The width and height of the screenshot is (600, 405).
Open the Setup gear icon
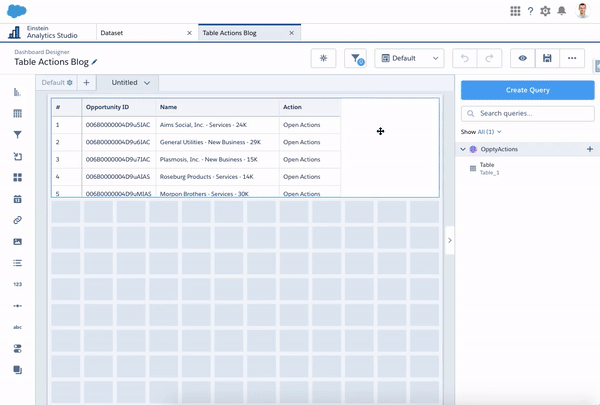(x=545, y=11)
